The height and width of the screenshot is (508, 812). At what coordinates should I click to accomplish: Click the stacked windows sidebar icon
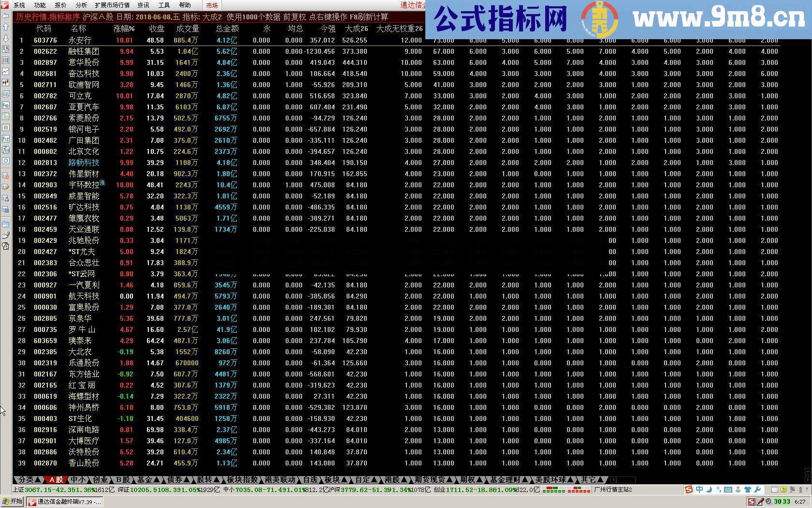click(x=6, y=94)
